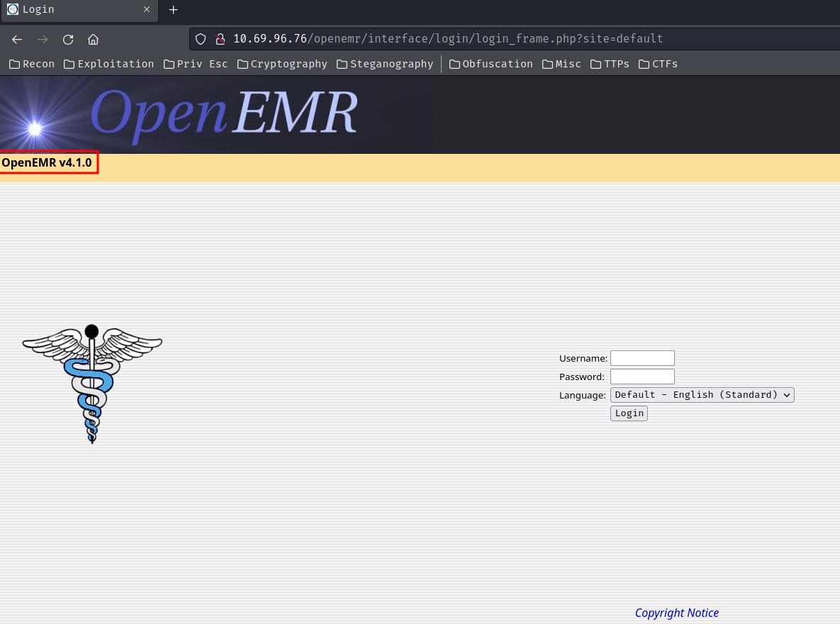Select the Login browser tab
This screenshot has height=624, width=840.
(x=80, y=10)
